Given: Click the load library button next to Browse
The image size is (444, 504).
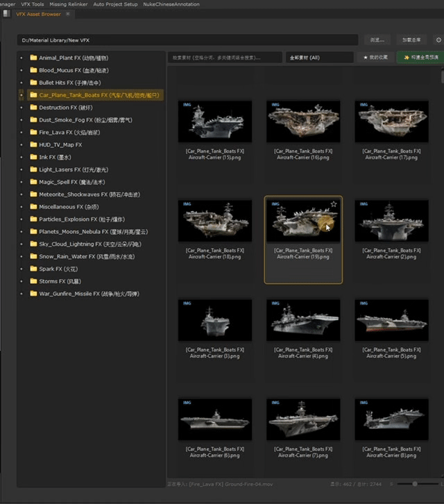Looking at the screenshot, I should tap(411, 40).
